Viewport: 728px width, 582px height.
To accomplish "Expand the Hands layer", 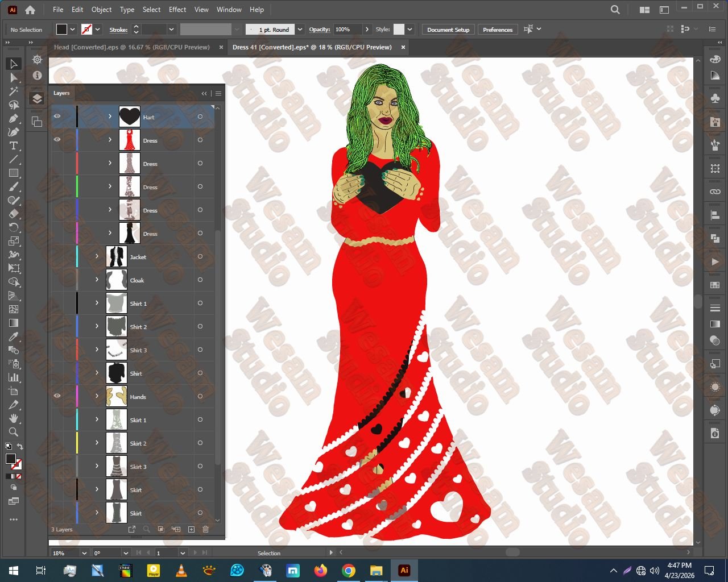I will point(97,396).
